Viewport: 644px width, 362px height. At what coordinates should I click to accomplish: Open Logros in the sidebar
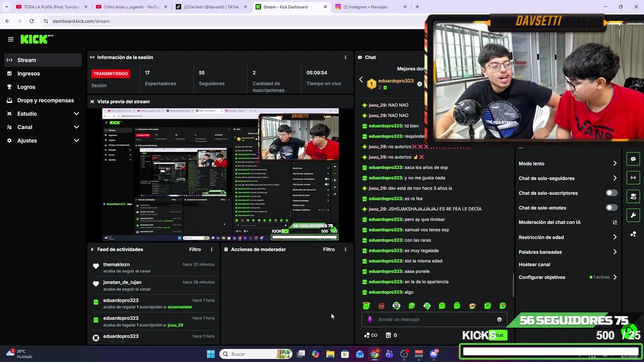click(43, 87)
